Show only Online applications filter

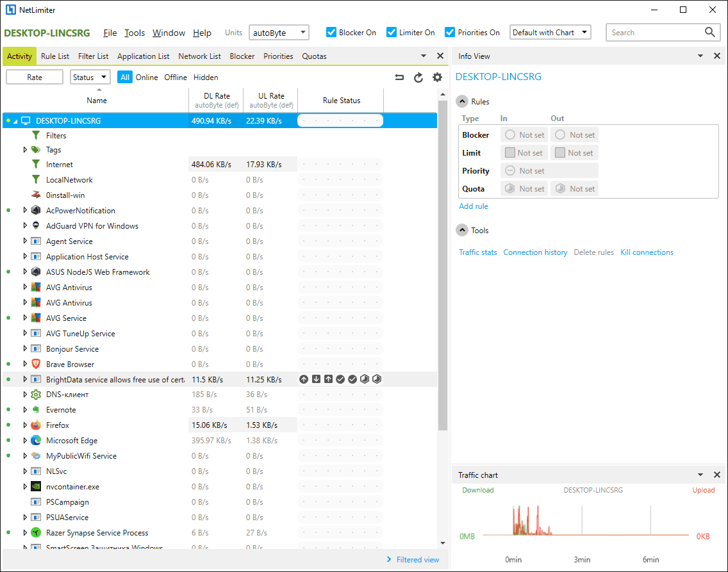point(147,78)
